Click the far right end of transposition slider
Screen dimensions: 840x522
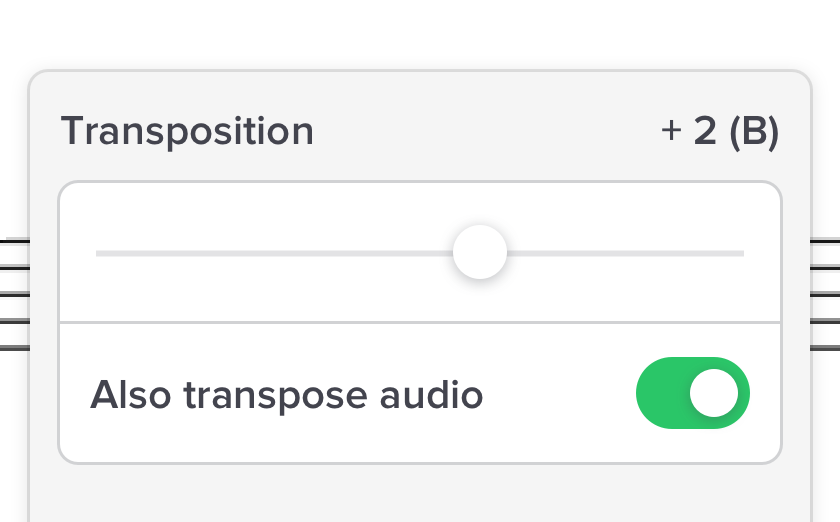(742, 254)
